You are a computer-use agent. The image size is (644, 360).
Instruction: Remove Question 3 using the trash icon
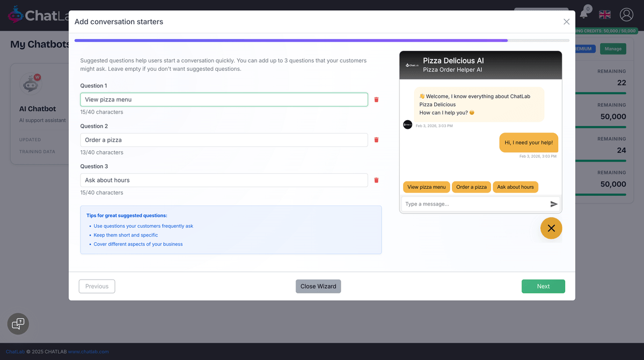(x=376, y=180)
